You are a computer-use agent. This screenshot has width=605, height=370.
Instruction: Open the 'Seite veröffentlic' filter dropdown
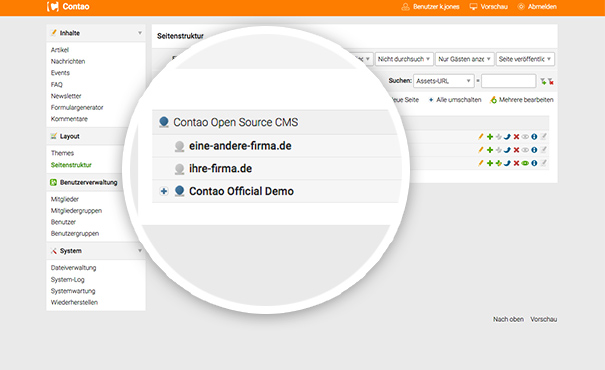point(525,59)
